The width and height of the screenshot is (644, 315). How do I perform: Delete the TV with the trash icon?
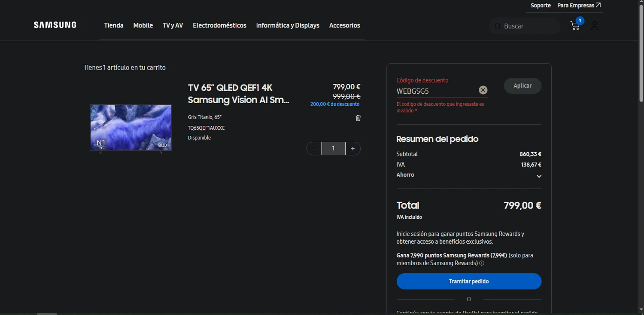pos(358,118)
